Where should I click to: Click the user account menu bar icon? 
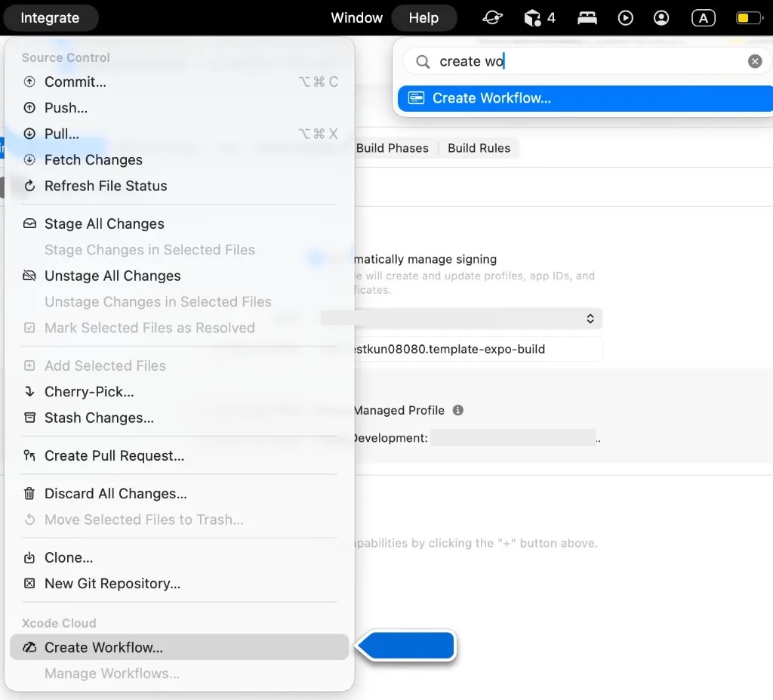click(661, 18)
